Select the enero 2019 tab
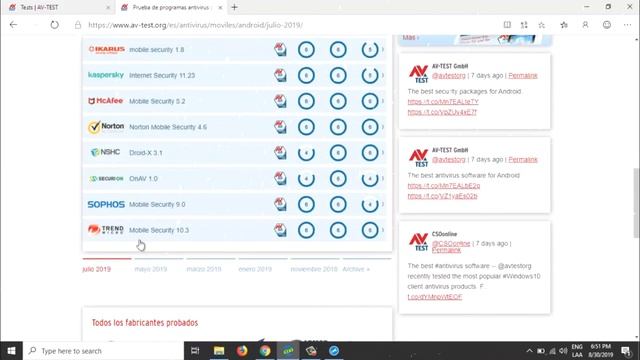This screenshot has width=640, height=360. (x=255, y=269)
